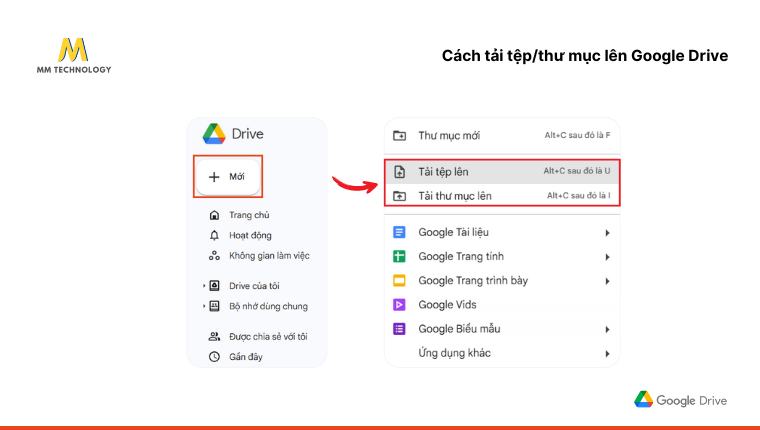Click shortcut text Alt+C sau đó là F
760x430 pixels.
(x=577, y=135)
